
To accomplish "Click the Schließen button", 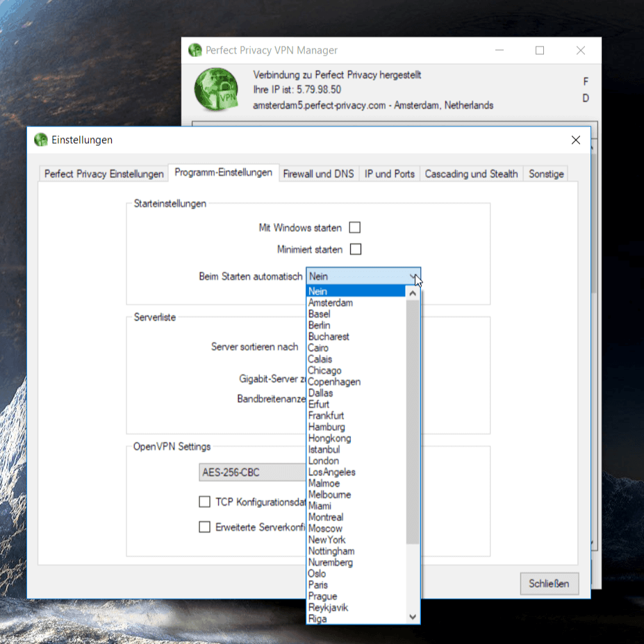I will 549,584.
